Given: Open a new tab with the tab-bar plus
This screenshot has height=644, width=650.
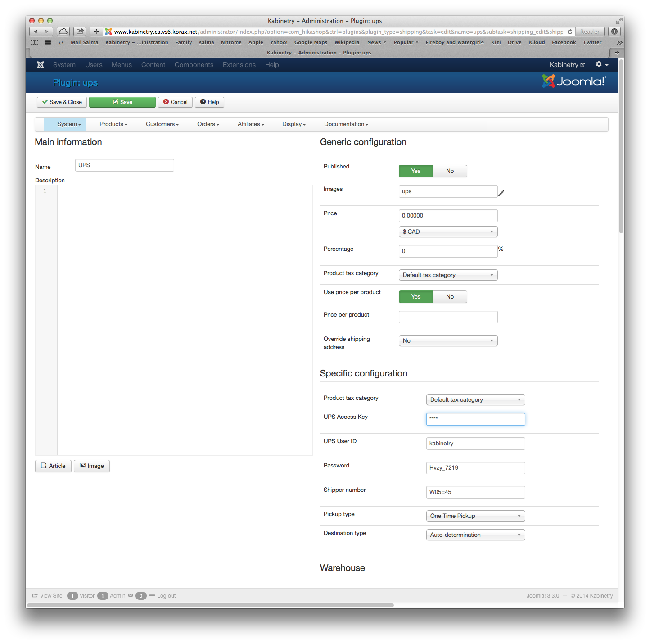Looking at the screenshot, I should click(617, 53).
